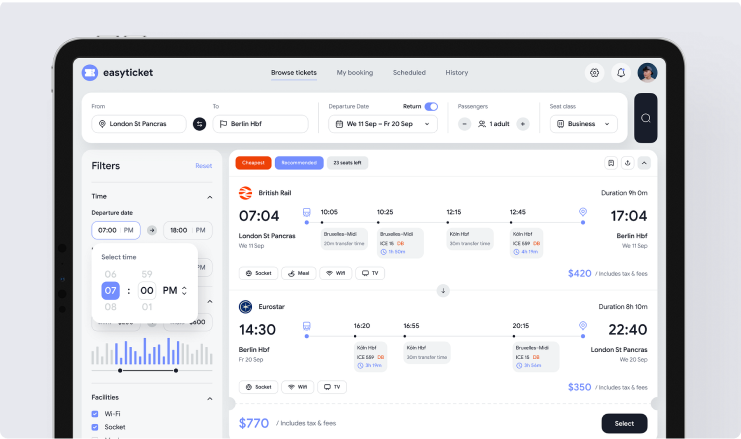Toggle the Return trip switch
Screen dimensions: 741x439
click(431, 106)
